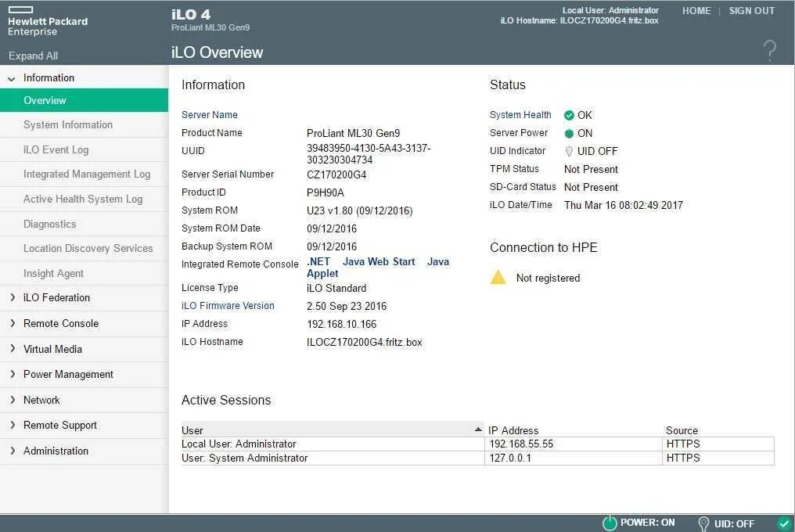
Task: Expand the Virtual Media section
Action: pyautogui.click(x=13, y=349)
